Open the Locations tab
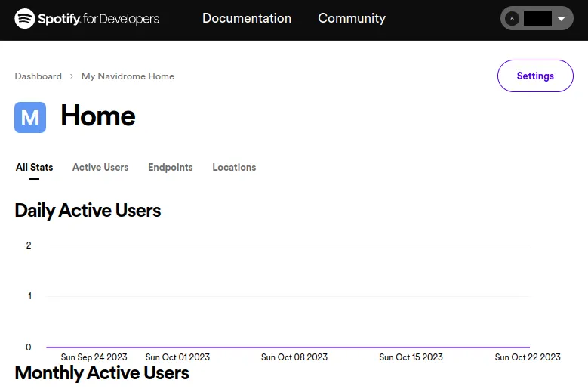Viewport: 588px width, 389px height. pos(234,167)
